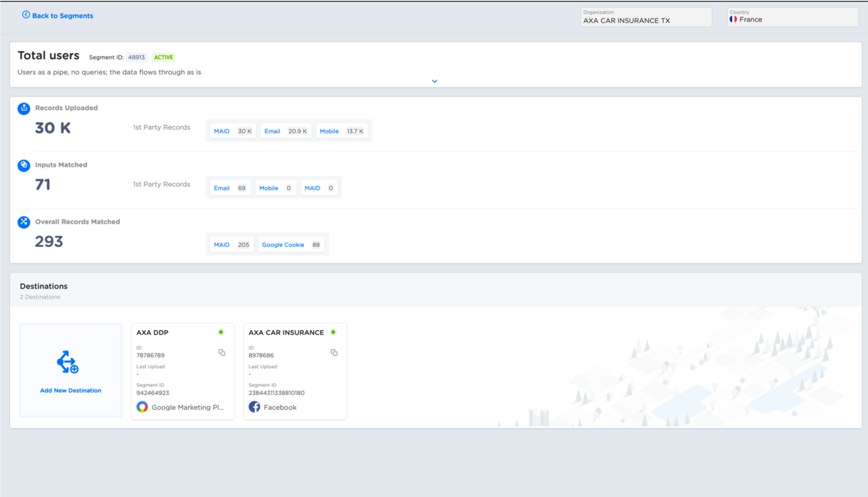Select the Google Cookie 88 chip

(x=291, y=245)
